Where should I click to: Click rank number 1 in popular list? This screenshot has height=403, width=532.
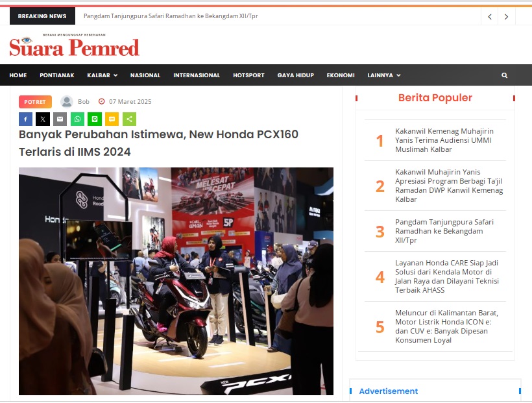coord(380,141)
